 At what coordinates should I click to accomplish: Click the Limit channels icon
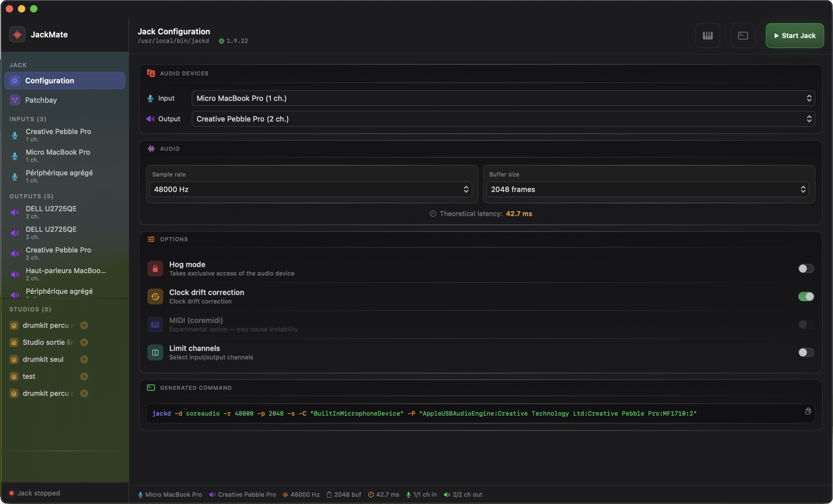click(155, 352)
